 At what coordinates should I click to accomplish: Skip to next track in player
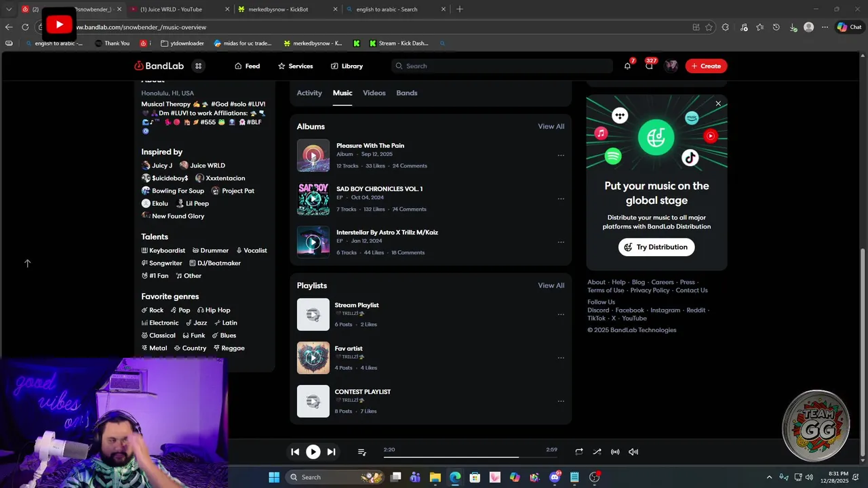pos(331,451)
